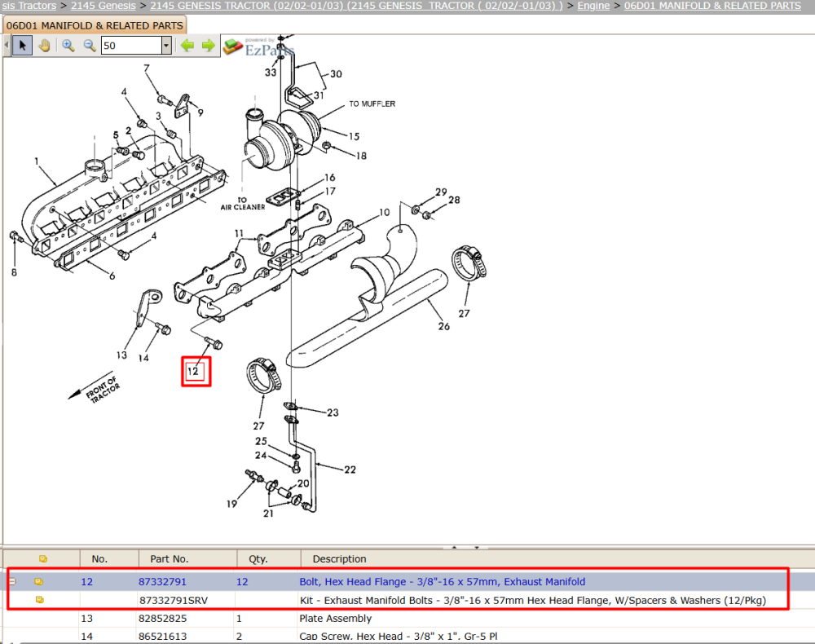Click callout 33 at the diagram top

pyautogui.click(x=271, y=73)
